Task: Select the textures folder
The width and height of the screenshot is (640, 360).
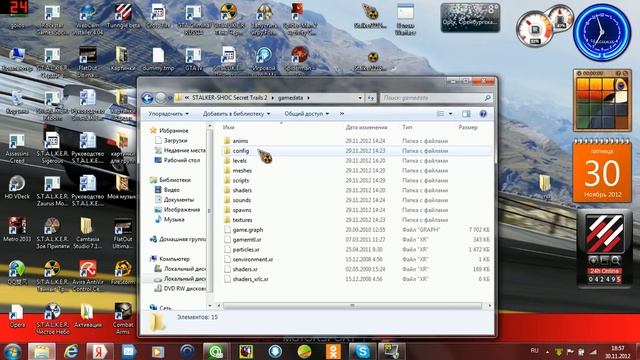Action: (242, 220)
